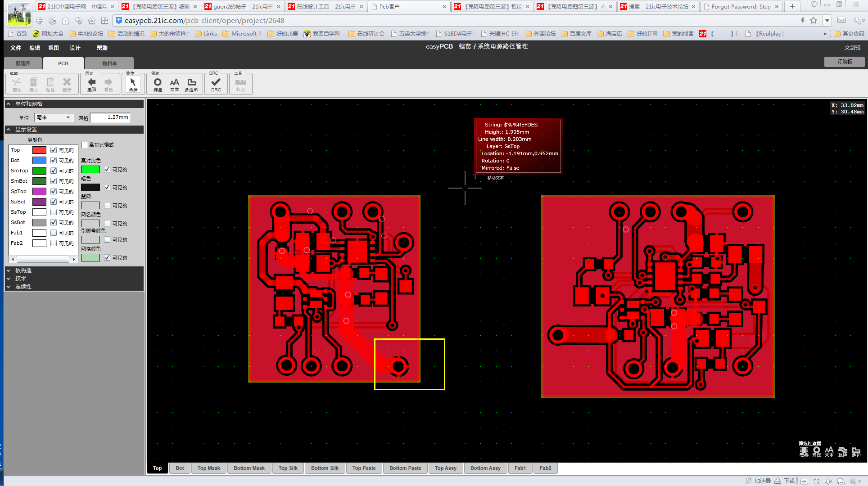Enable SsTop layer visibility
This screenshot has width=868, height=486.
(54, 212)
